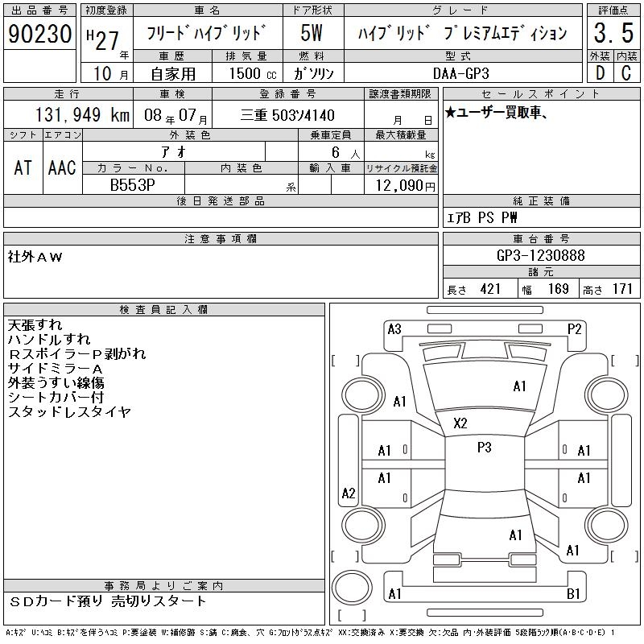
Task: Select the X2 windshield mark
Action: (460, 423)
